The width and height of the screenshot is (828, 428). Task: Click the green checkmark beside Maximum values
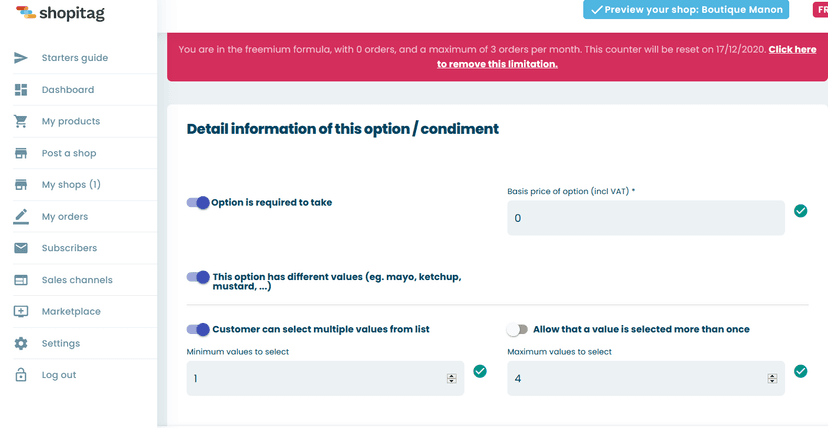[801, 372]
